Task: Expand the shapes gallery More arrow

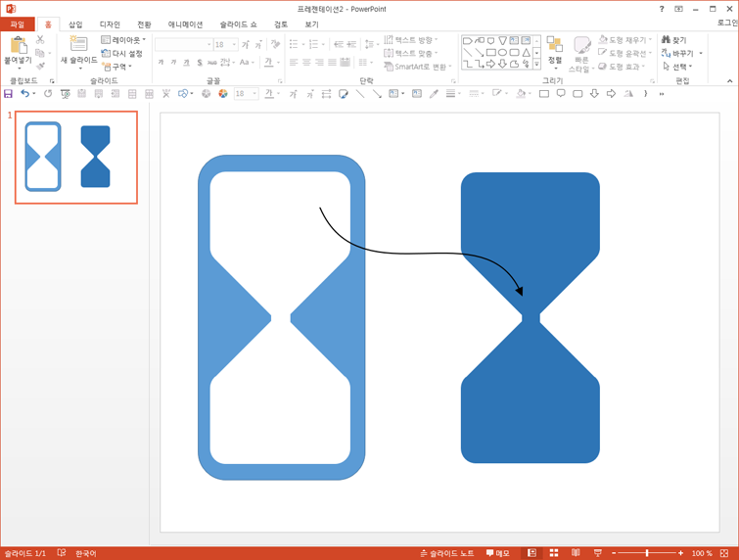Action: (x=536, y=65)
